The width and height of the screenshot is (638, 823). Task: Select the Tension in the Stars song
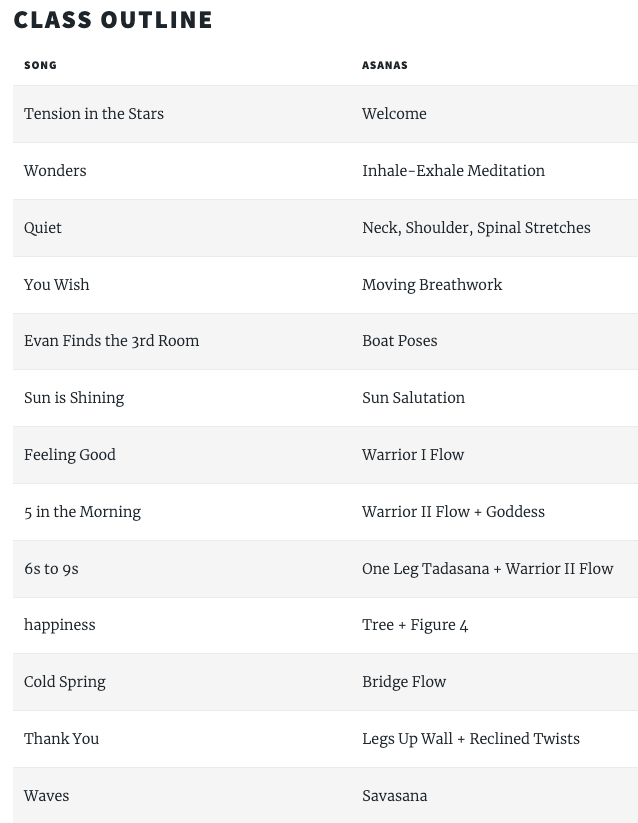(x=94, y=113)
